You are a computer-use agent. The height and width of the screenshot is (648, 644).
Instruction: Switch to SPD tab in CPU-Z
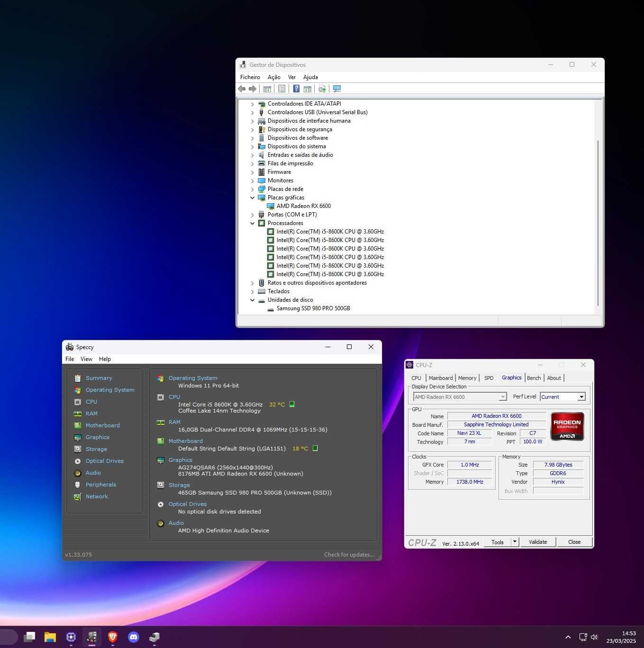click(x=489, y=378)
